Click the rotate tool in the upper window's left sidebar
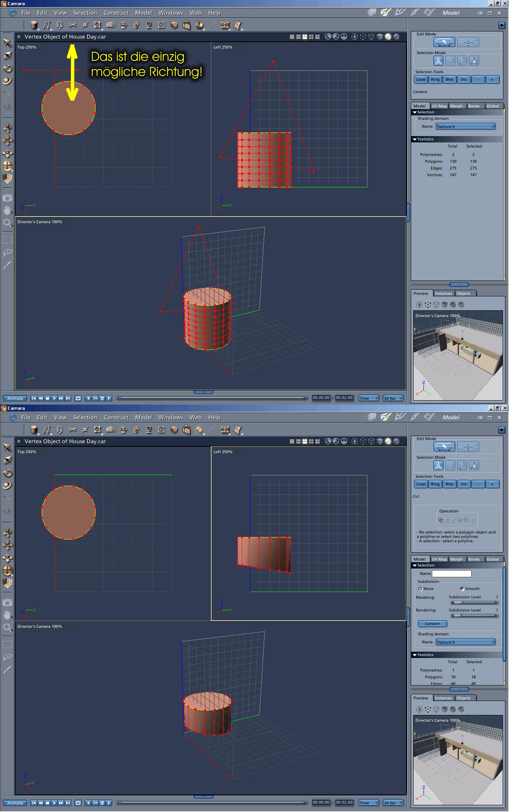This screenshot has height=812, width=509. click(x=8, y=68)
